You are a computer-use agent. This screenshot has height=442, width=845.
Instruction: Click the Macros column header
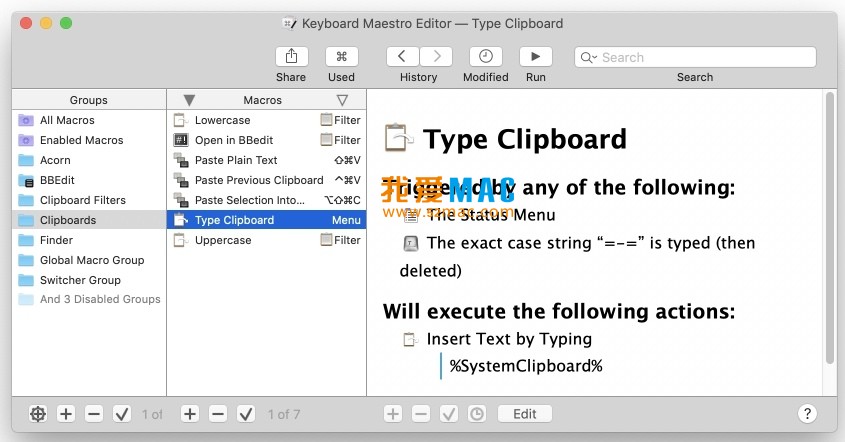click(262, 100)
